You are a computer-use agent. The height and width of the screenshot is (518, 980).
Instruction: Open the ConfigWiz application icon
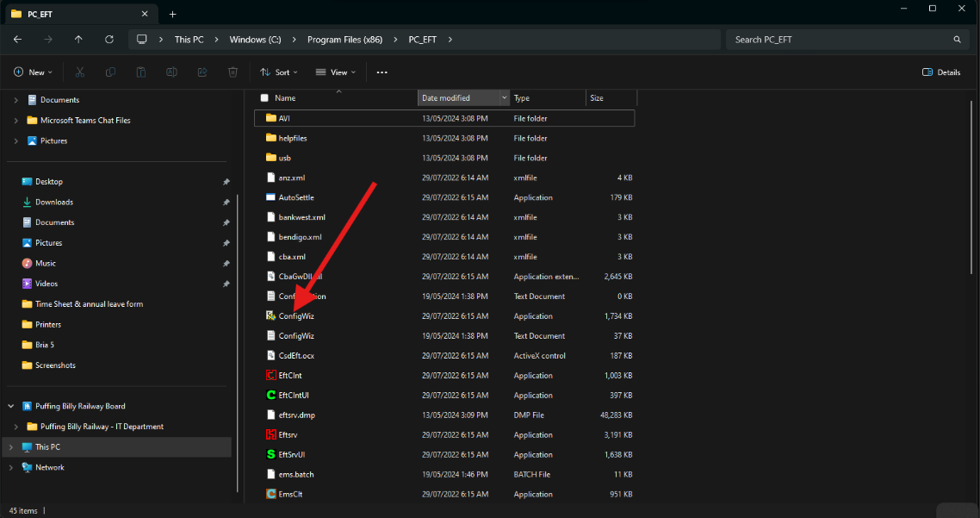tap(270, 316)
